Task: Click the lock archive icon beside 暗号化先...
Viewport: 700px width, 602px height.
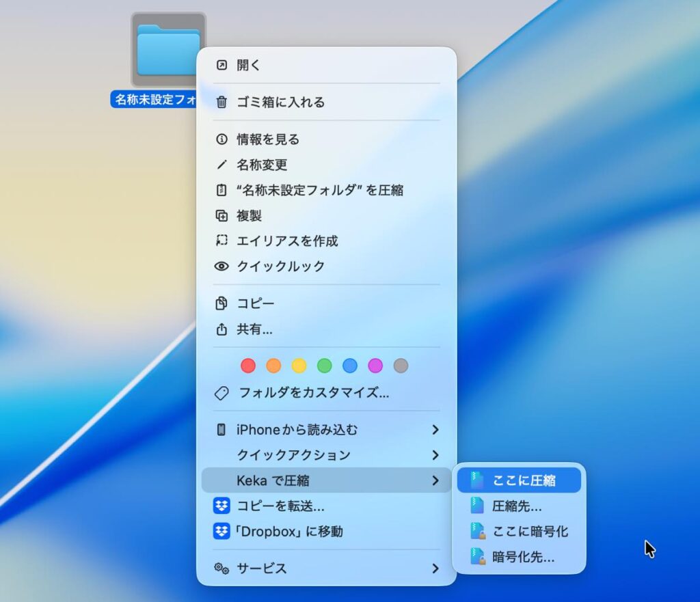Action: click(478, 557)
